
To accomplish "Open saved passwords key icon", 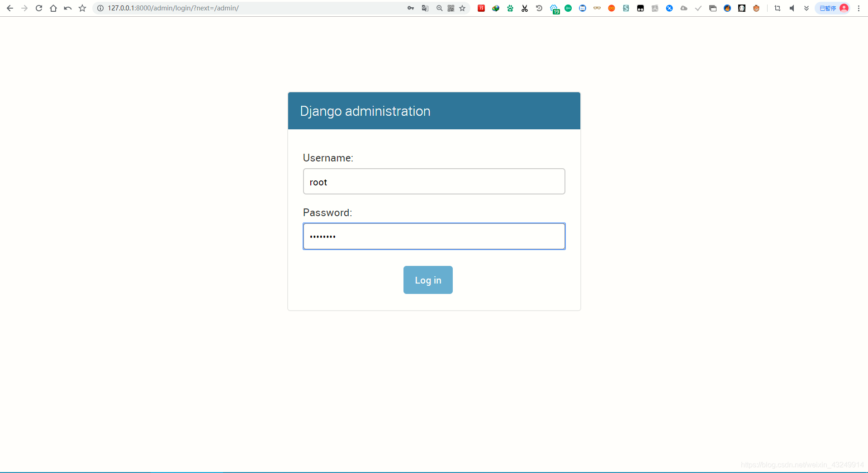I will click(411, 8).
